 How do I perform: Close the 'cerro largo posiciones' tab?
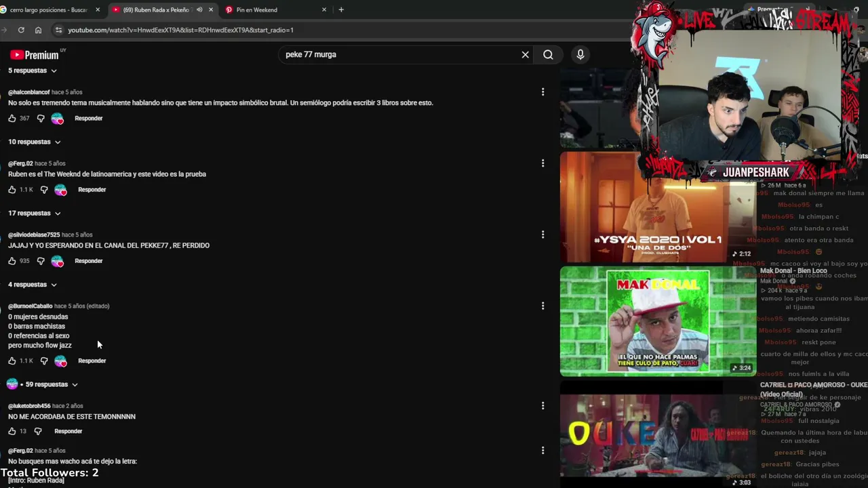pos(98,9)
